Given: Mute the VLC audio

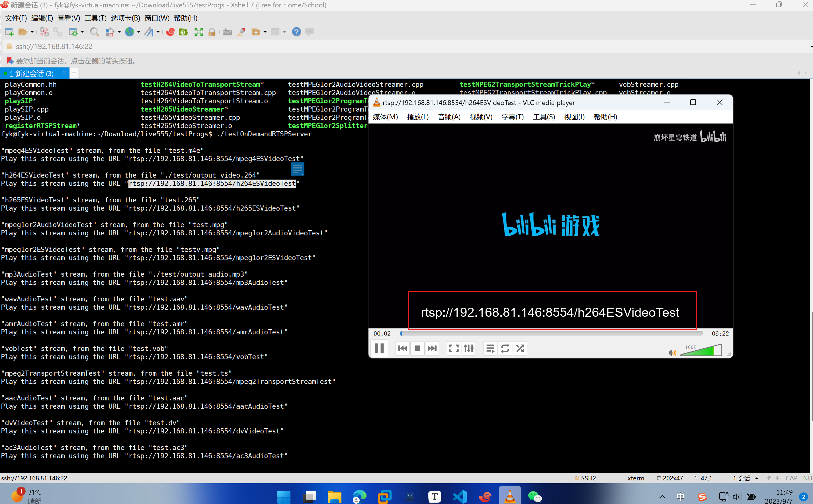Looking at the screenshot, I should pyautogui.click(x=672, y=353).
